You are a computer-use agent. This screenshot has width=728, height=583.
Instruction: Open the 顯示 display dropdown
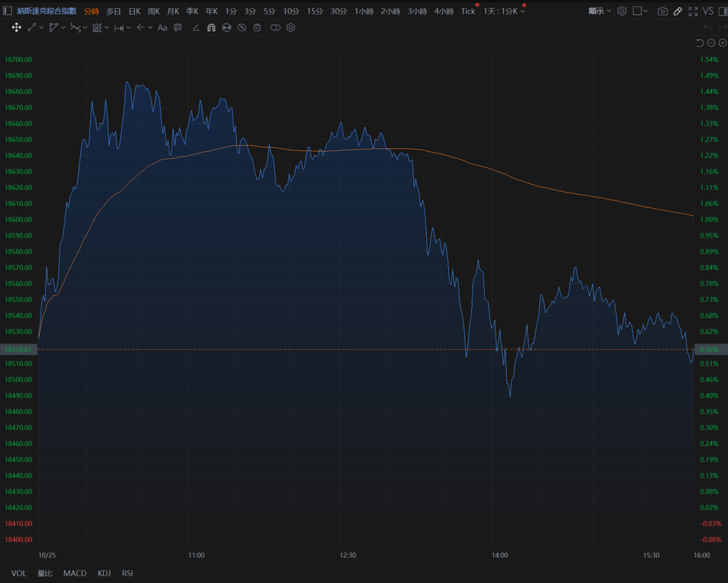(600, 10)
